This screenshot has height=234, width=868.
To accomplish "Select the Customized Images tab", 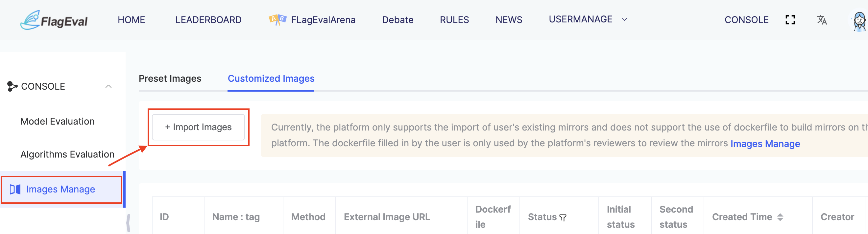I will point(271,78).
